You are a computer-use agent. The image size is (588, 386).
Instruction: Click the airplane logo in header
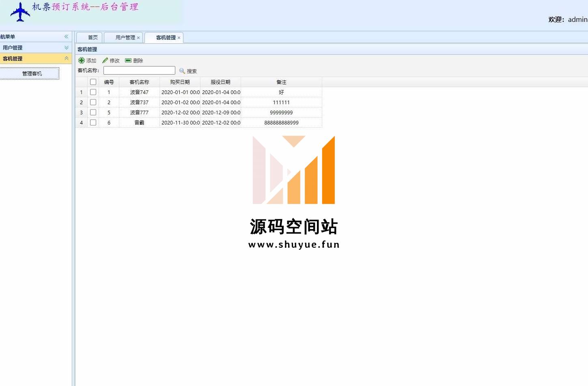tap(20, 11)
